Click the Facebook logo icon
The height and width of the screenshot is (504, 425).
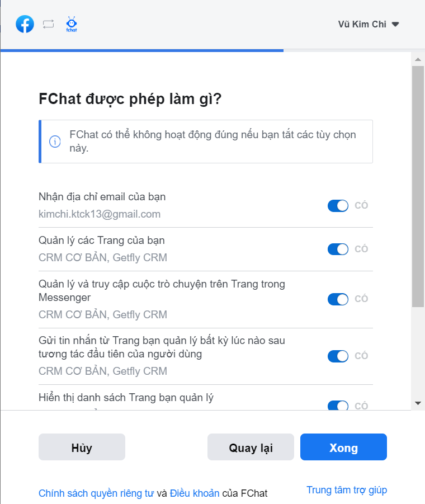pos(25,24)
